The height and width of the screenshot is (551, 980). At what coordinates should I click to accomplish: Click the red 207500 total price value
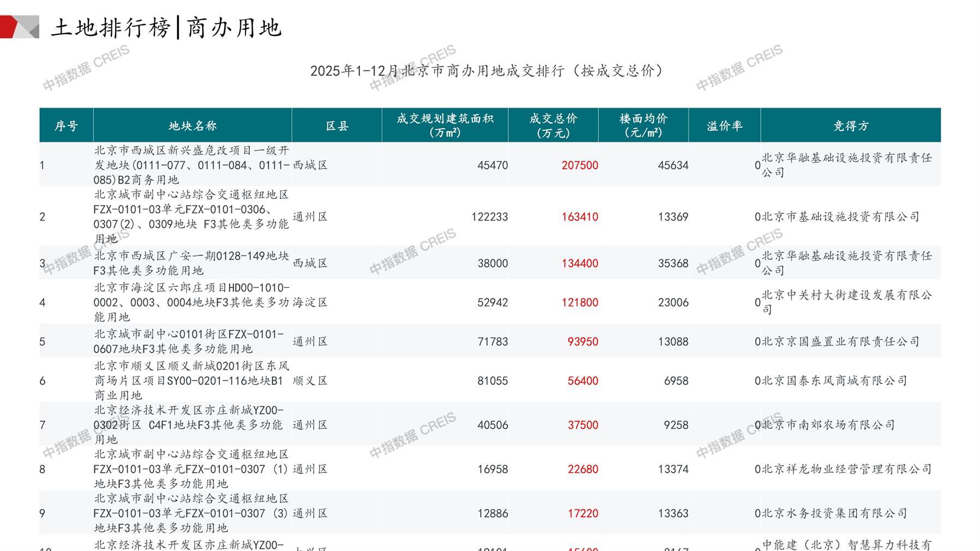(580, 165)
